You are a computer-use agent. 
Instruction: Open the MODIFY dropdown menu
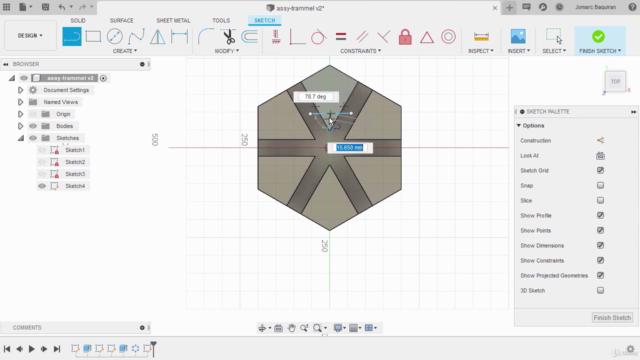click(227, 51)
